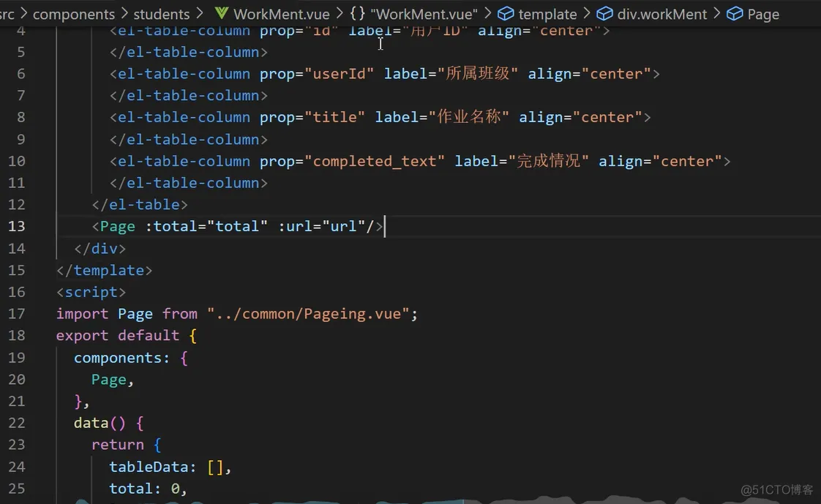Click "Page," entry on line 20
The image size is (821, 504).
pyautogui.click(x=113, y=380)
